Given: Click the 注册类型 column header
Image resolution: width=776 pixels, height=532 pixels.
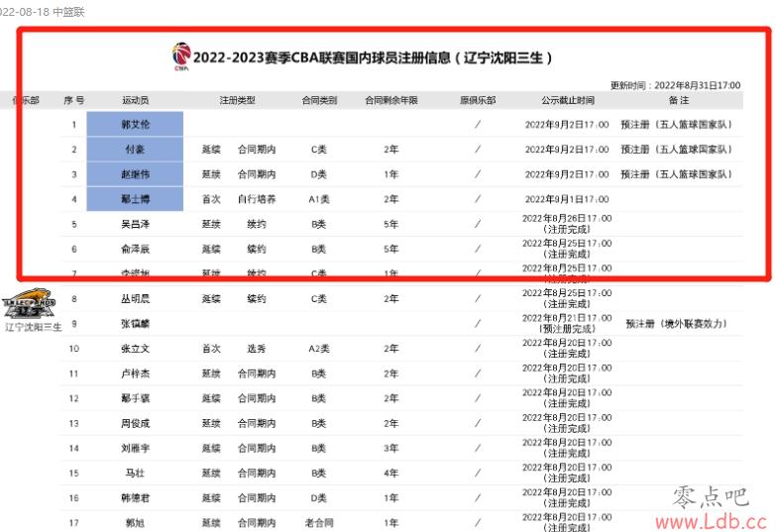Looking at the screenshot, I should coord(237,100).
